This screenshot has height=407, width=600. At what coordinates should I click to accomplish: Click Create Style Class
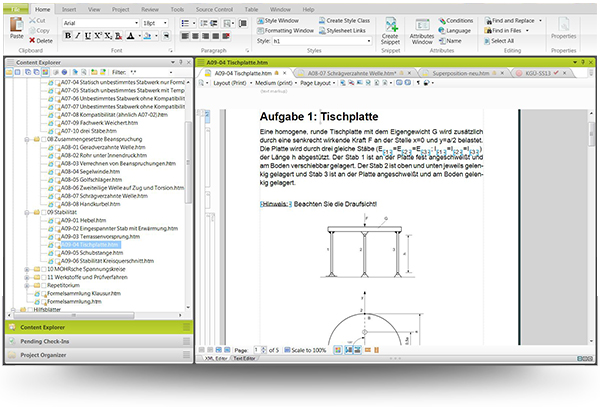click(344, 21)
